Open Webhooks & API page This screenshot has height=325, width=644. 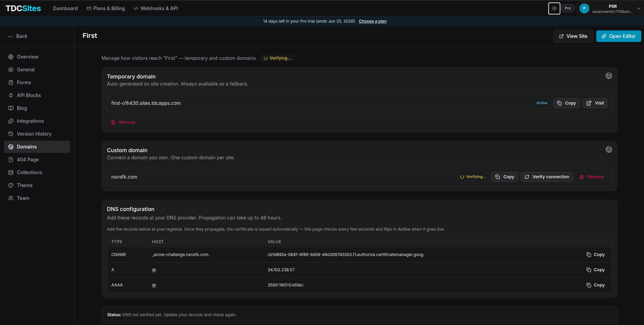tap(156, 8)
